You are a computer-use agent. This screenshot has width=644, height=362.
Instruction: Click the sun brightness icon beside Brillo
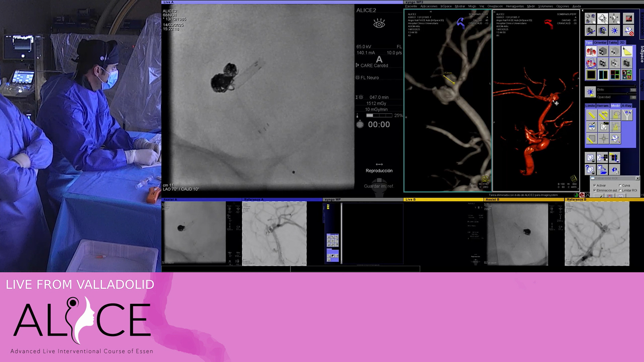click(x=590, y=92)
